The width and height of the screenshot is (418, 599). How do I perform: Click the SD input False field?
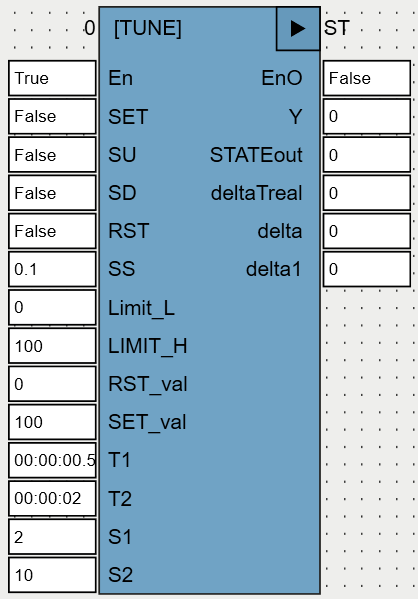coord(52,193)
